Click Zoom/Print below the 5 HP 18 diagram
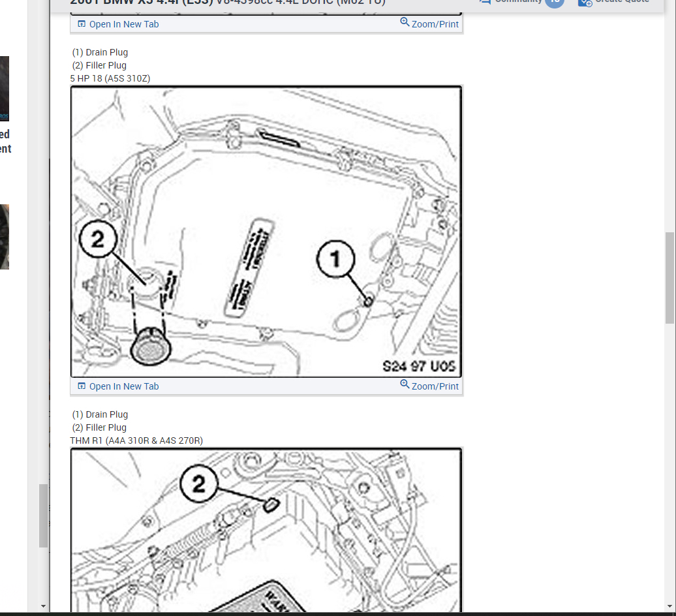 point(429,386)
